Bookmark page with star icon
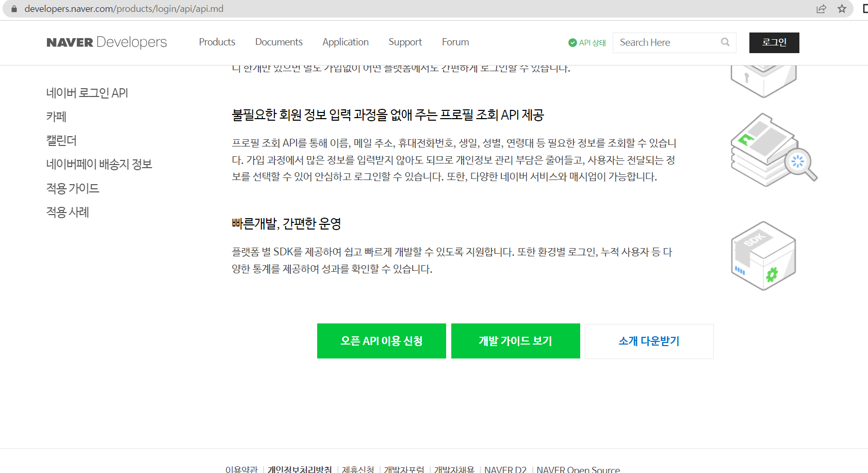 pyautogui.click(x=842, y=9)
